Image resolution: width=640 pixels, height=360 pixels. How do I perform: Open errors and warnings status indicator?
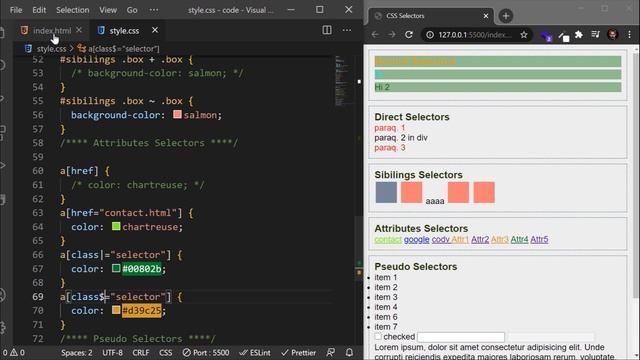pos(13,353)
